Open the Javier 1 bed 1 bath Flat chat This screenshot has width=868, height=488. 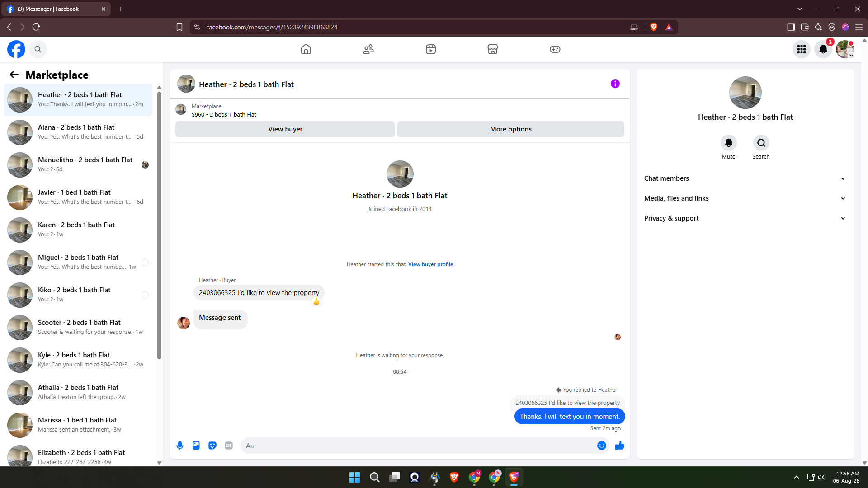click(x=78, y=197)
